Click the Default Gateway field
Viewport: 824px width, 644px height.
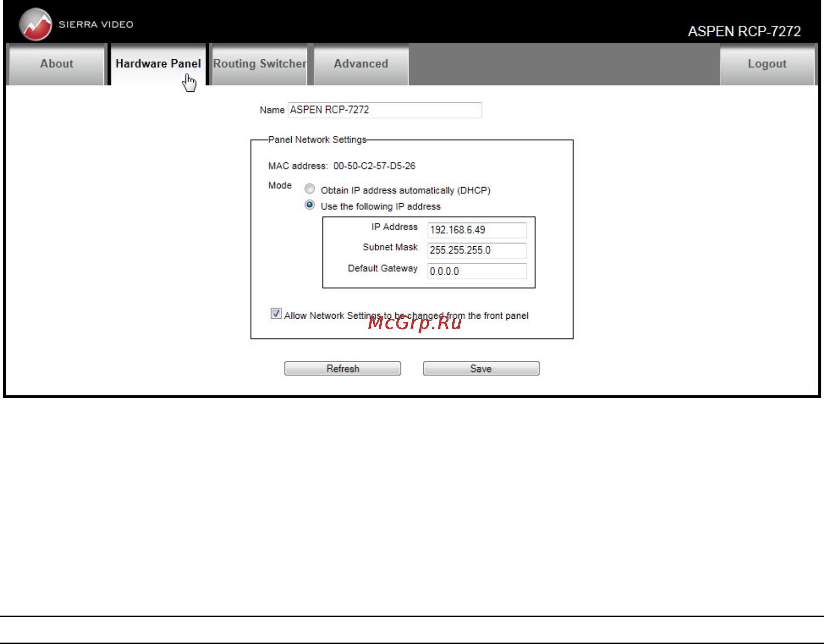click(x=477, y=271)
